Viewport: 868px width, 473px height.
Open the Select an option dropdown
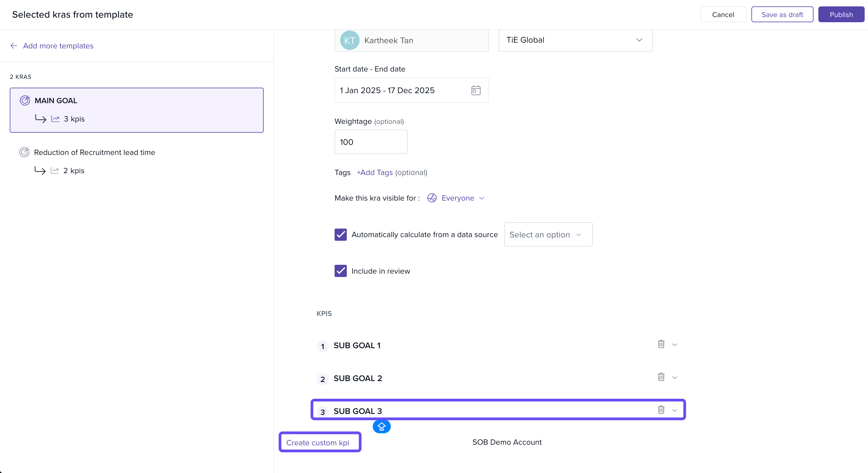click(548, 234)
